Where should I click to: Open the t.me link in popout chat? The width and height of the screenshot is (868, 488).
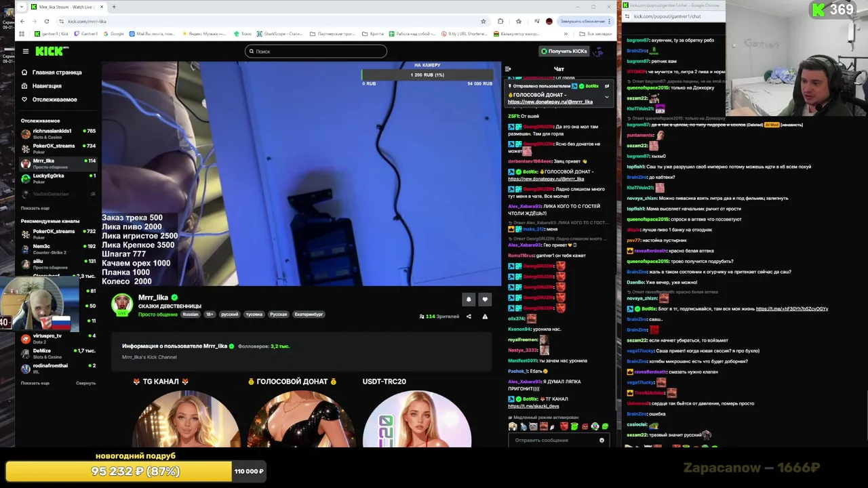point(792,309)
